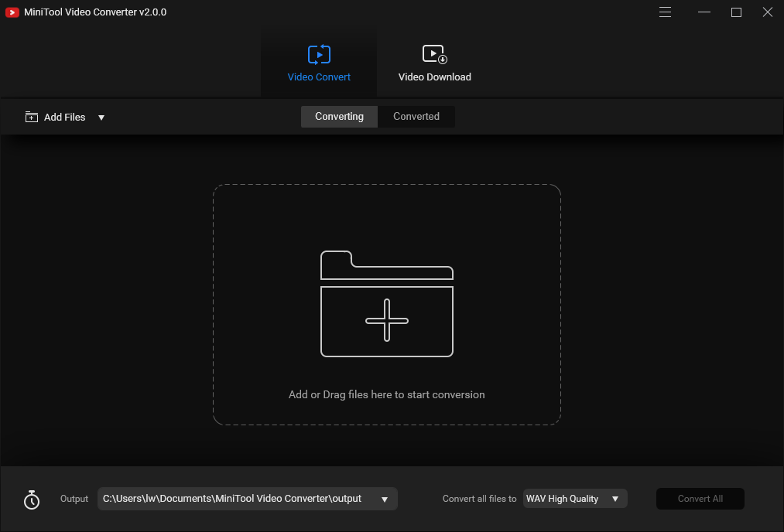Screen dimensions: 784x532
Task: Select the Video Download icon
Action: (x=434, y=54)
